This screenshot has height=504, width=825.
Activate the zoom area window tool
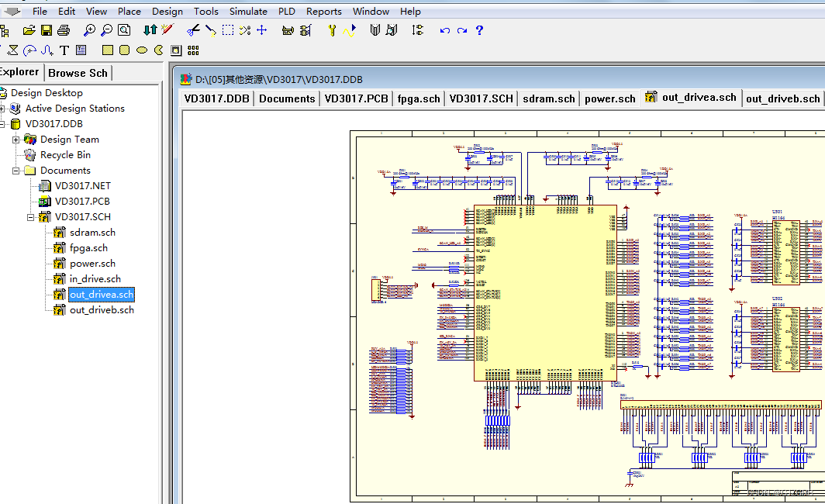[124, 29]
